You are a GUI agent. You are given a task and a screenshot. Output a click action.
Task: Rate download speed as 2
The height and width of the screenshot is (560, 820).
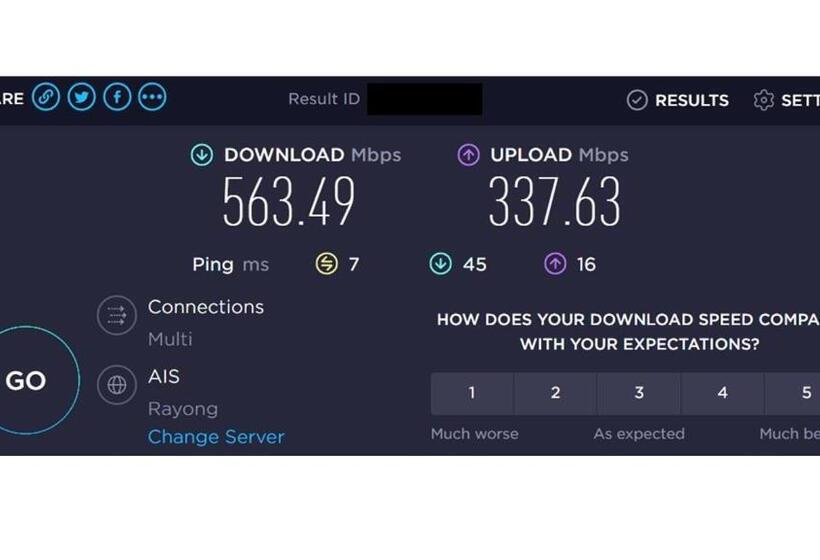point(555,393)
